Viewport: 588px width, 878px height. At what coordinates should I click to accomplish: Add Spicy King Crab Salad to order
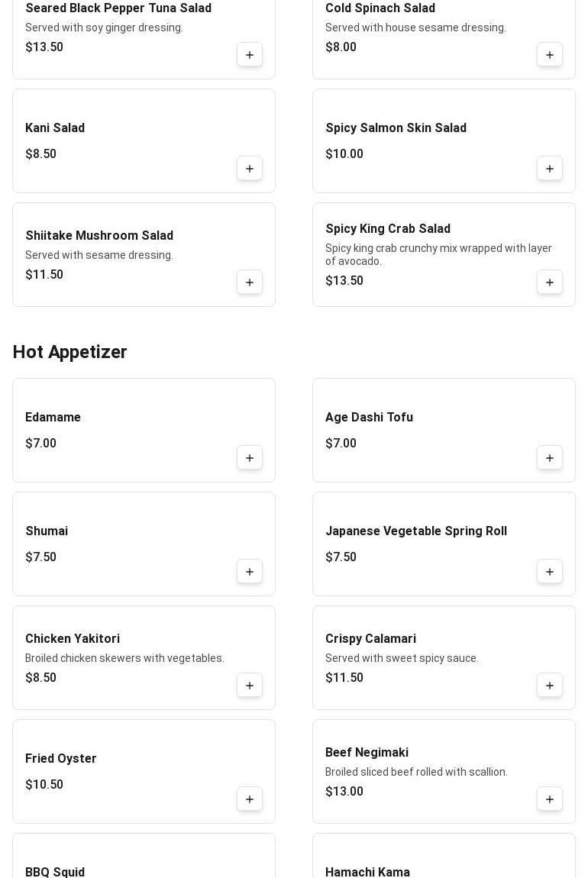point(550,282)
